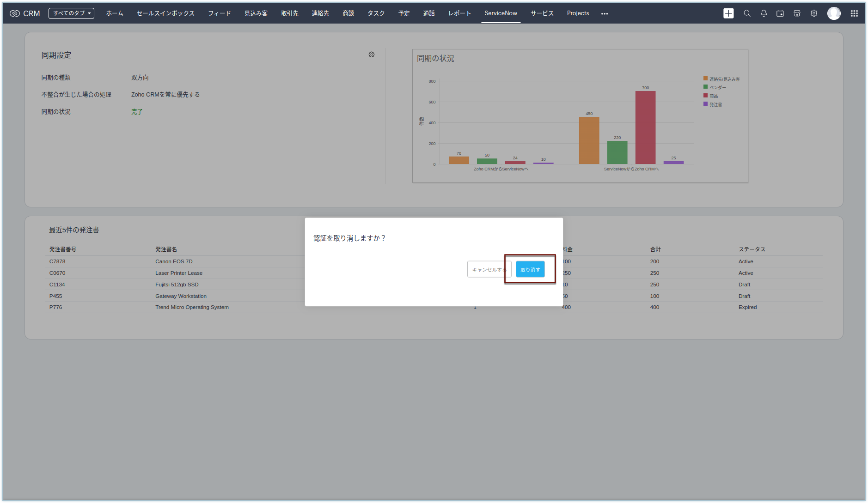Image resolution: width=868 pixels, height=503 pixels.
Task: Select the レポート tab
Action: tap(460, 13)
